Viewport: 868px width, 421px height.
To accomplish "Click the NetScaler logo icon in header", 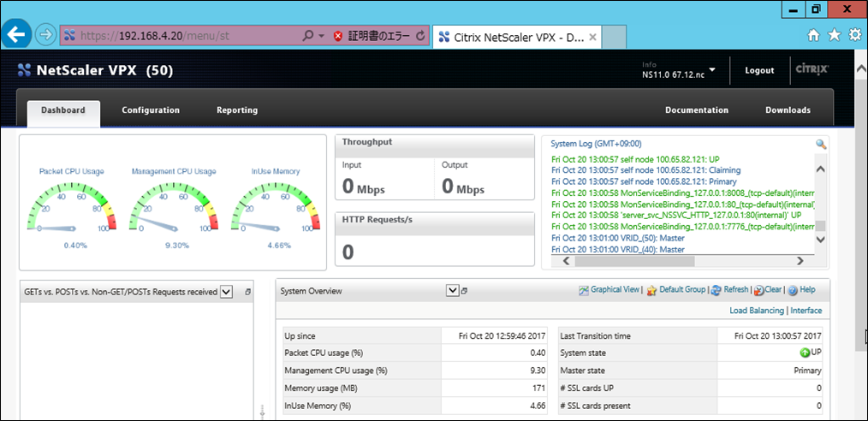I will (x=24, y=70).
